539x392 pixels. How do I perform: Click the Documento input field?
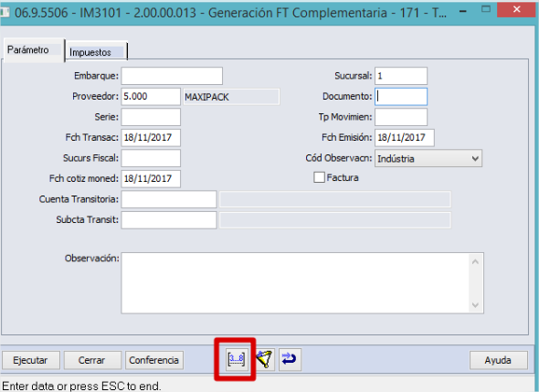[401, 97]
